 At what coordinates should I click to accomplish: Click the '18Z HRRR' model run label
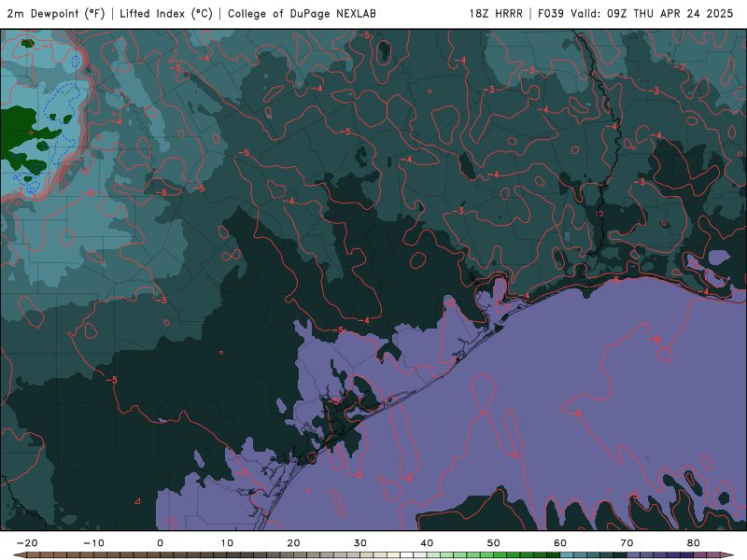(x=496, y=13)
